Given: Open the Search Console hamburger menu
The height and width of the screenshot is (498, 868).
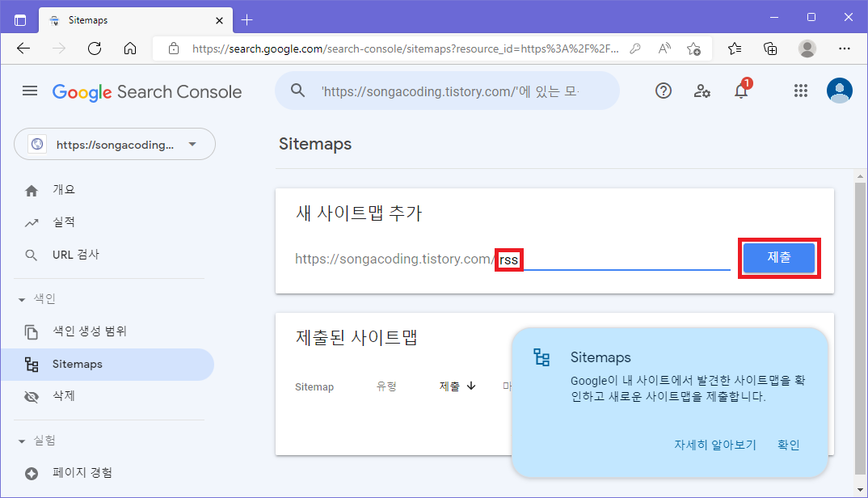Looking at the screenshot, I should coord(30,91).
